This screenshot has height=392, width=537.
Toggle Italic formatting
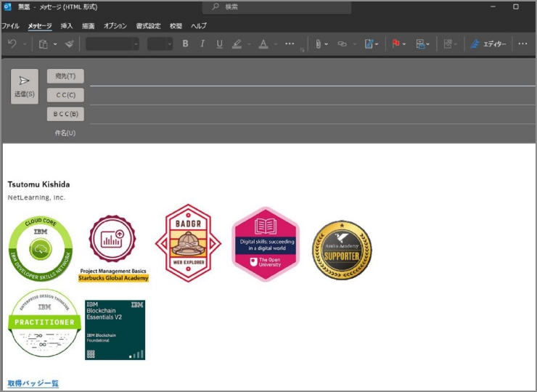point(202,44)
